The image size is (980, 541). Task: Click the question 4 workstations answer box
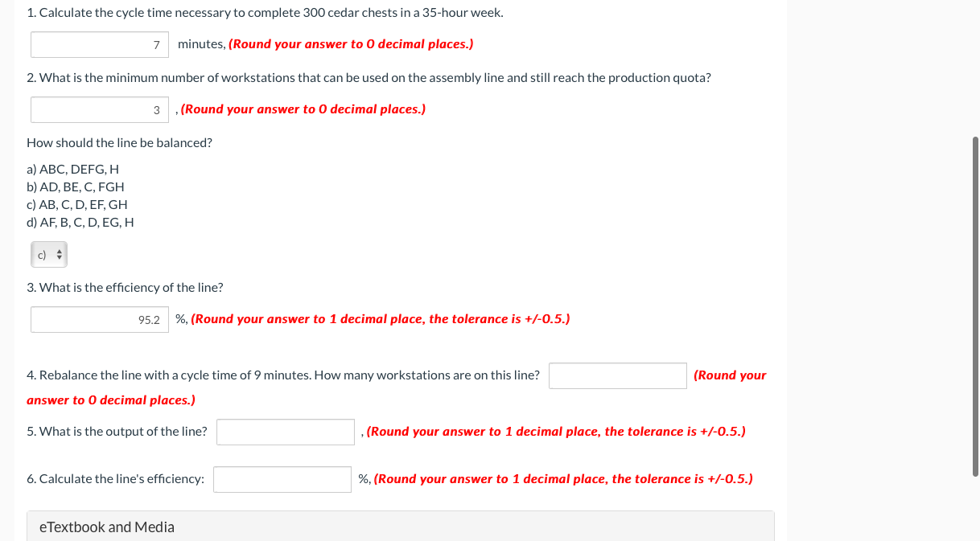(x=617, y=375)
